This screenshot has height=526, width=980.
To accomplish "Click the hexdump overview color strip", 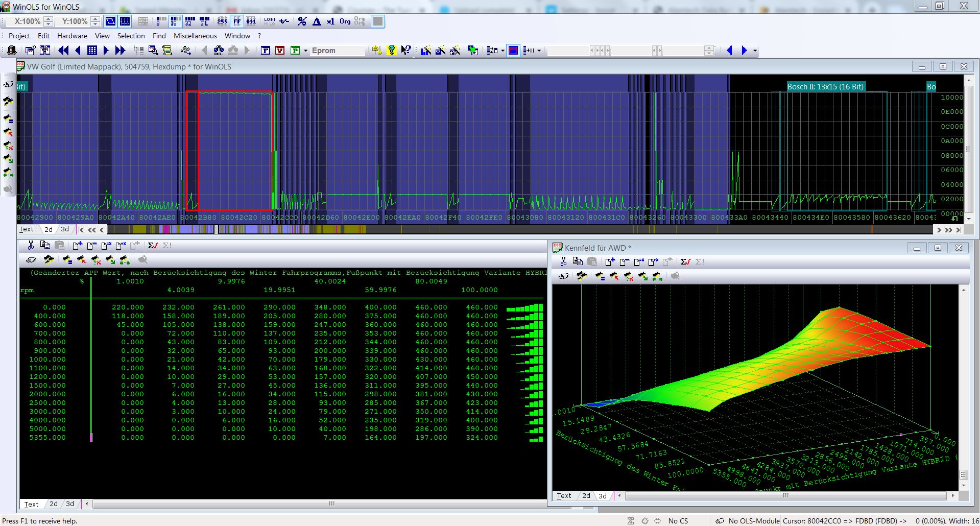I will tap(521, 230).
